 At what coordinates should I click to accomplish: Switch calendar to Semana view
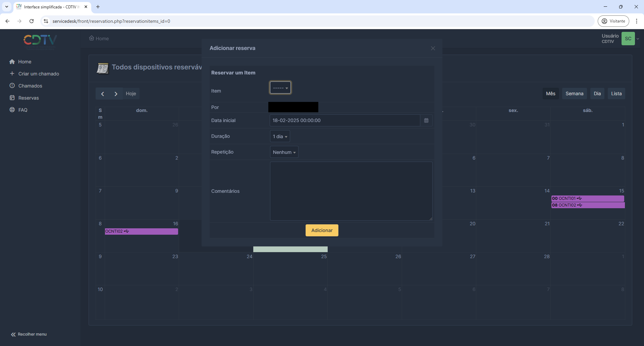574,94
